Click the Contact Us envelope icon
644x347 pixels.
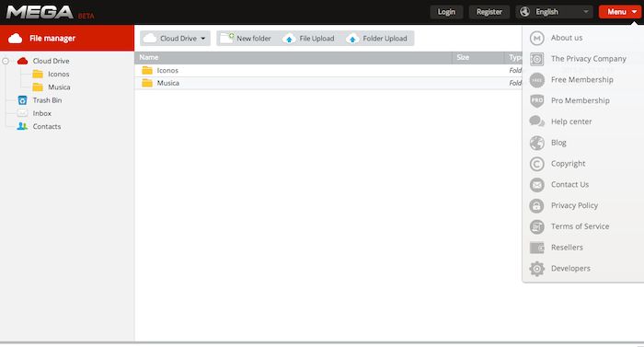pos(536,185)
